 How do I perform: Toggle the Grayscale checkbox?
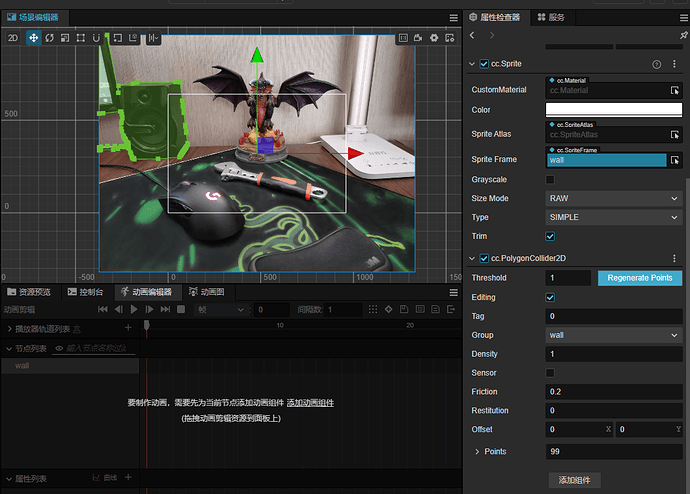pyautogui.click(x=550, y=179)
